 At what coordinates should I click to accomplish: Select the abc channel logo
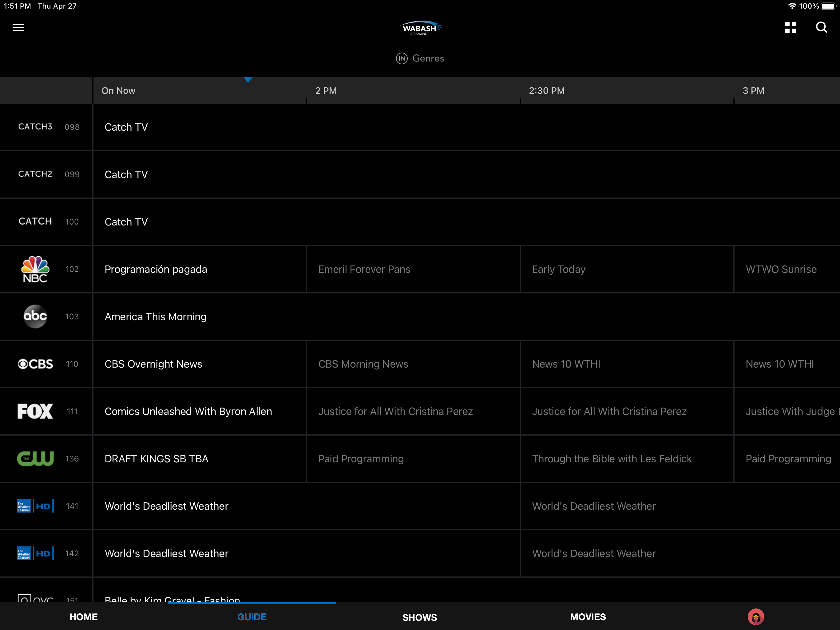[x=35, y=316]
